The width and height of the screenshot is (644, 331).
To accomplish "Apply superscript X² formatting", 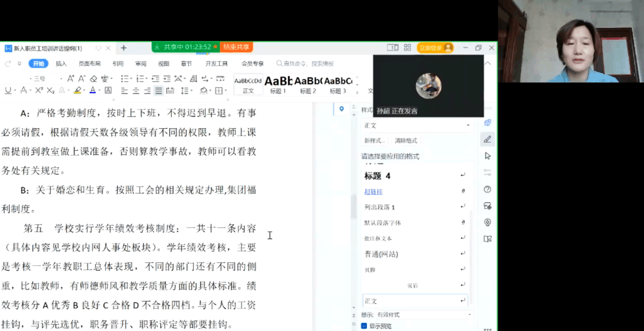I will [x=39, y=90].
